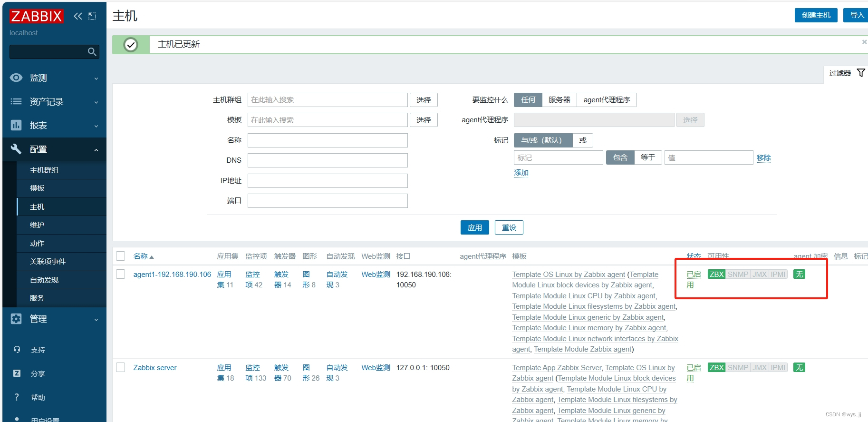This screenshot has width=868, height=422.
Task: Click the 无 encryption badge for Zabbix server
Action: click(x=800, y=367)
